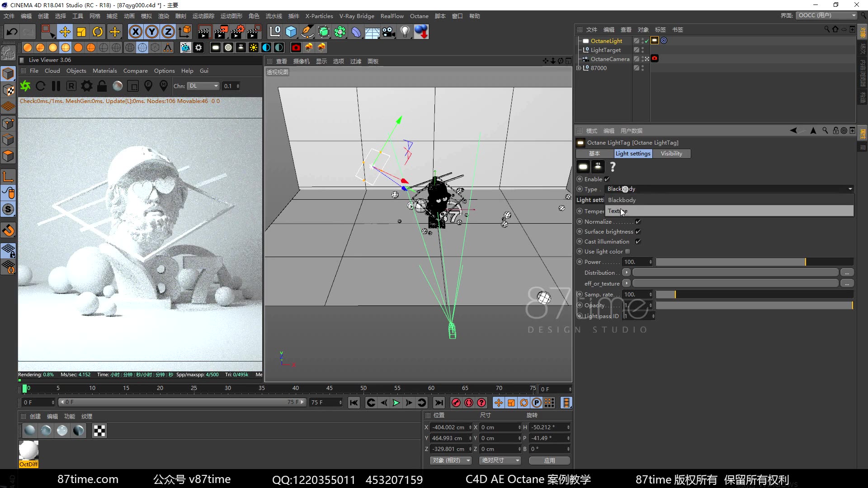This screenshot has height=488, width=868.
Task: Choose Blackbody from type list
Action: point(729,200)
